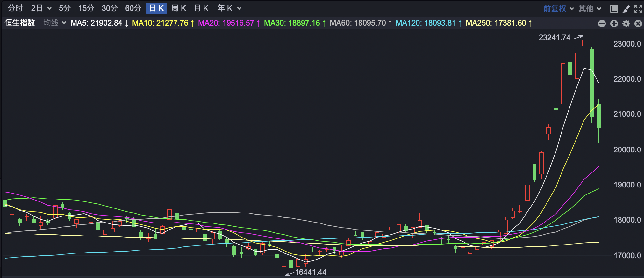
Task: Switch to the 分时 intraday view
Action: tap(15, 8)
